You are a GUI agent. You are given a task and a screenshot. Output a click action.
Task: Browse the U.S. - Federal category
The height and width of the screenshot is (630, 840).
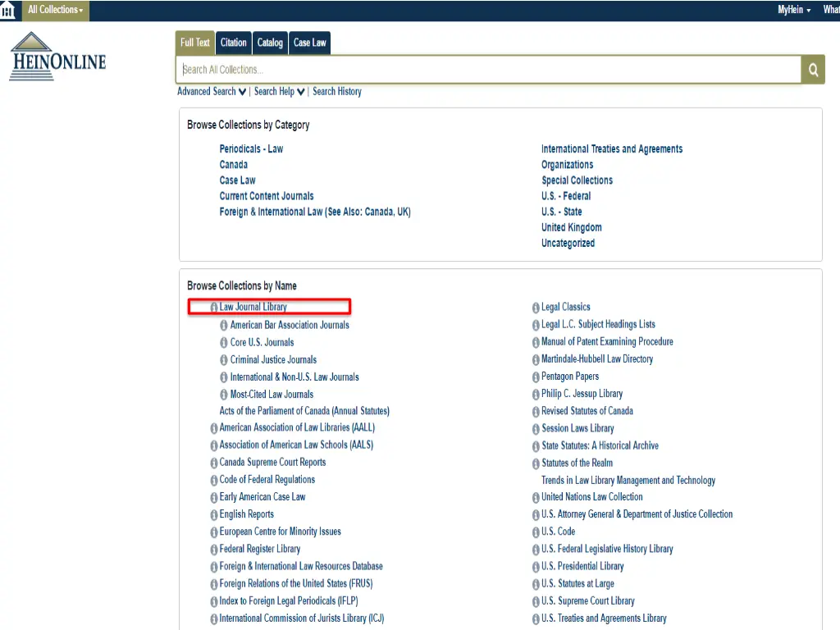click(566, 196)
